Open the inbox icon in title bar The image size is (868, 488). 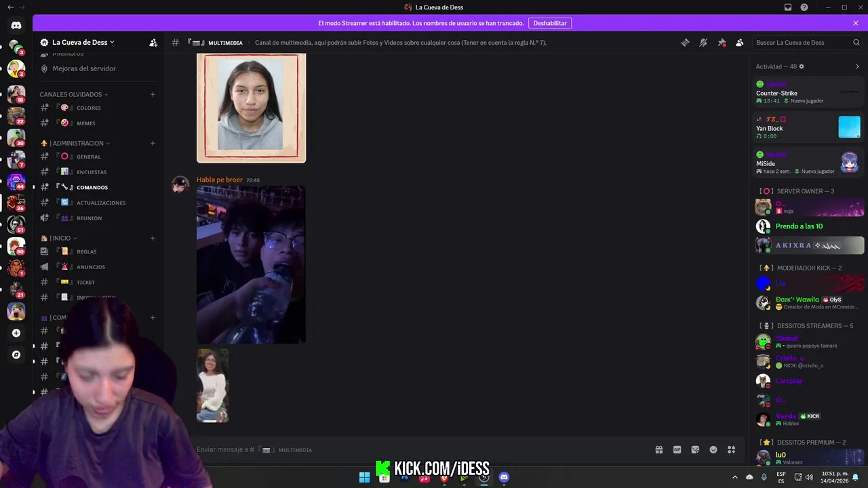click(788, 7)
